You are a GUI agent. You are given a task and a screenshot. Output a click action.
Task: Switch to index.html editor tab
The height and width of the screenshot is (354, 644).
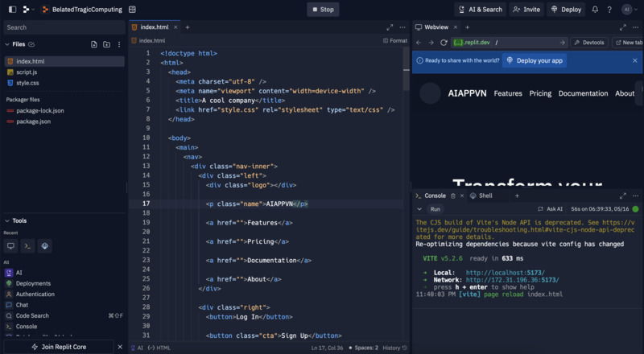click(x=154, y=27)
